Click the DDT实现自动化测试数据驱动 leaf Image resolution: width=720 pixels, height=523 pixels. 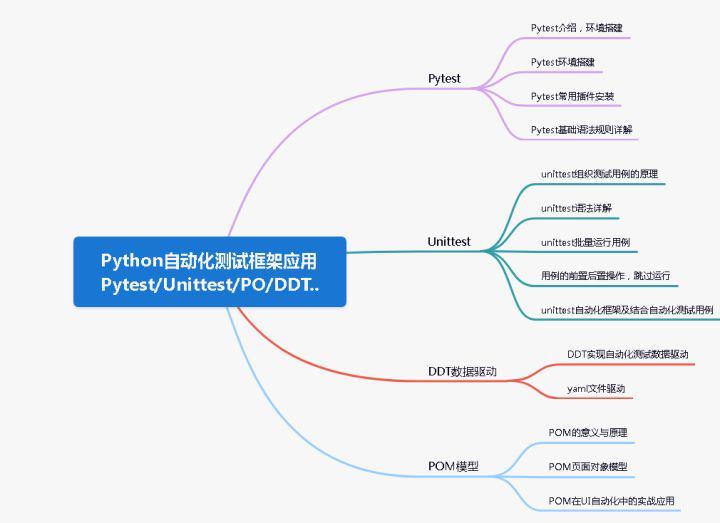pos(628,354)
